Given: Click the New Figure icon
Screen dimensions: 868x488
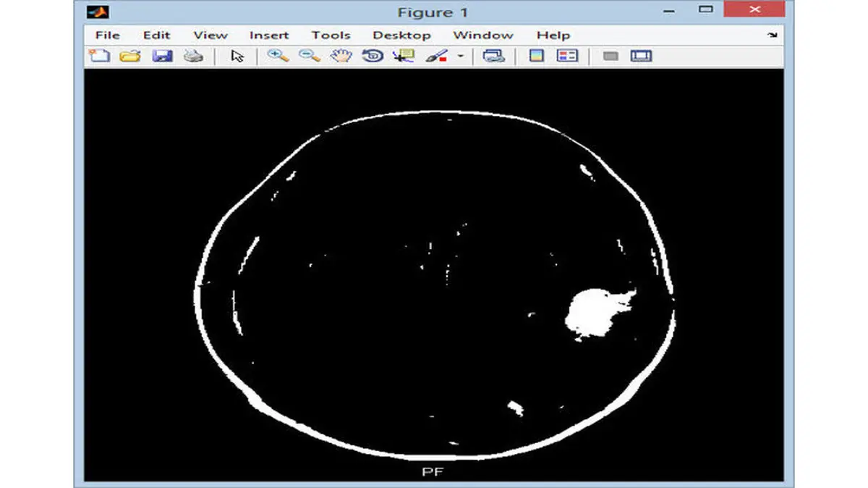Looking at the screenshot, I should (x=99, y=56).
